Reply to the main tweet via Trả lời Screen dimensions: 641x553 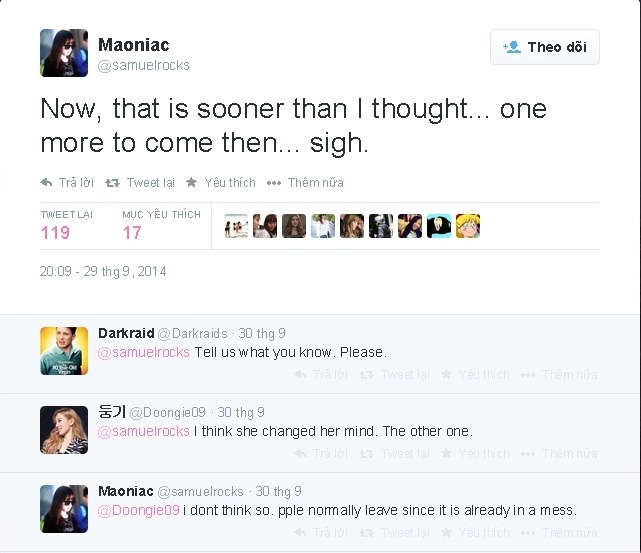tap(67, 183)
